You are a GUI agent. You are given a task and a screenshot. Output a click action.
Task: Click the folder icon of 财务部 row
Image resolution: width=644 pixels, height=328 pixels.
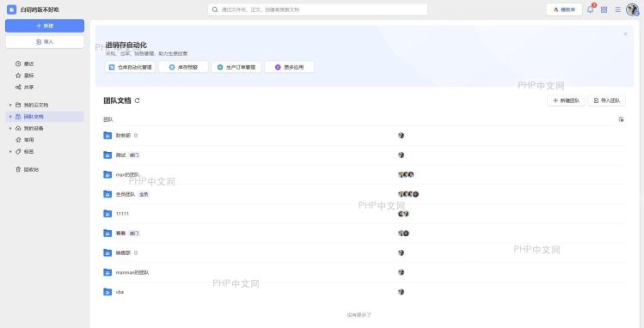pos(107,136)
